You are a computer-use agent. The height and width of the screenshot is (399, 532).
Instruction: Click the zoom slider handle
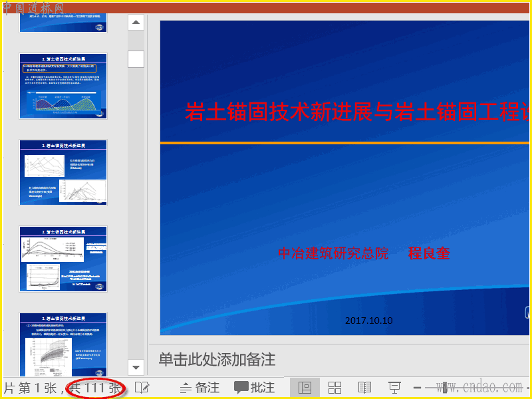point(445,388)
